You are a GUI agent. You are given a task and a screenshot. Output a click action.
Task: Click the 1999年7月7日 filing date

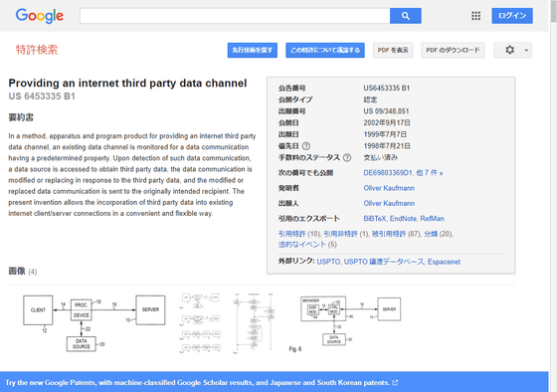(385, 134)
